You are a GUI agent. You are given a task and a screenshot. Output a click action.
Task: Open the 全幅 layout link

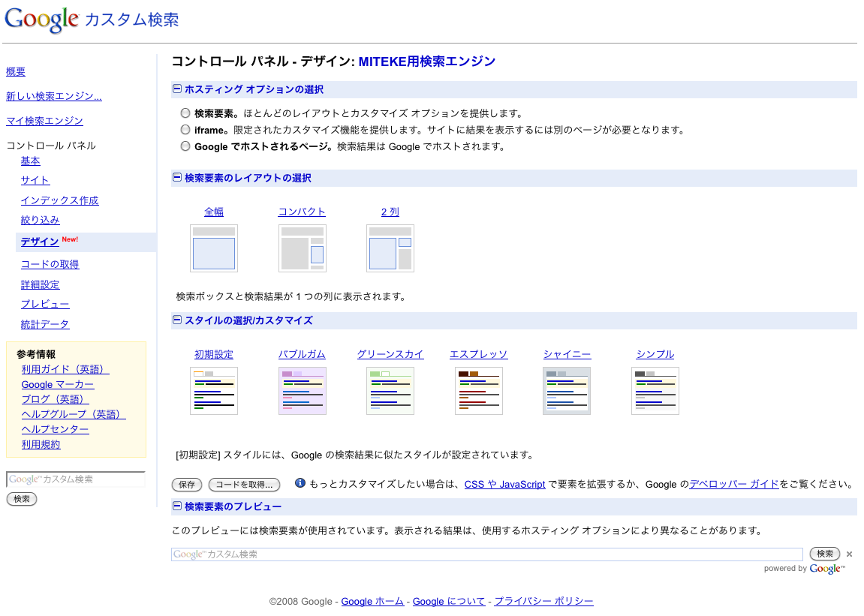pos(214,212)
